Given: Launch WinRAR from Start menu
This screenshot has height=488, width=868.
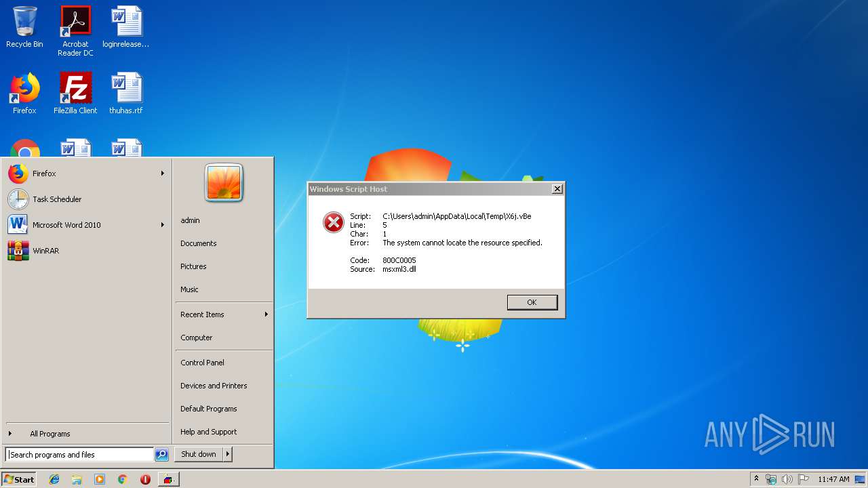Looking at the screenshot, I should click(x=85, y=251).
